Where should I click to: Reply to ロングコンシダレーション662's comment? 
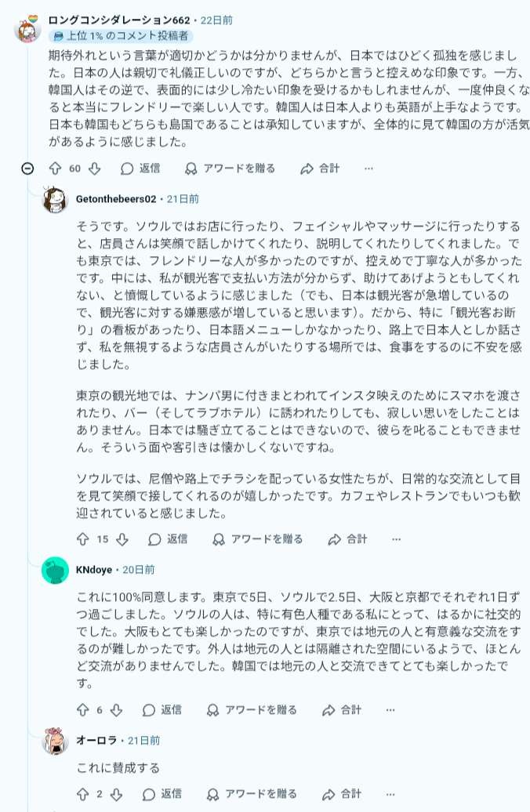(140, 169)
